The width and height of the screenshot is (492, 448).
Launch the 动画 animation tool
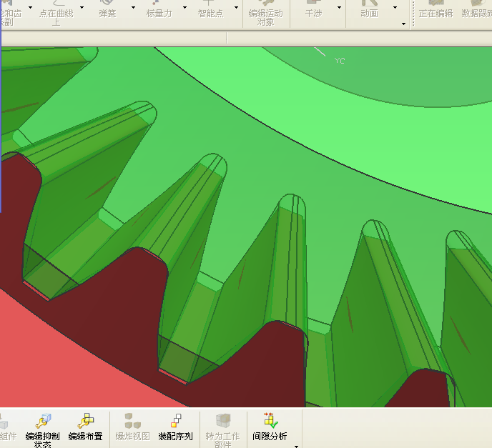[x=369, y=9]
